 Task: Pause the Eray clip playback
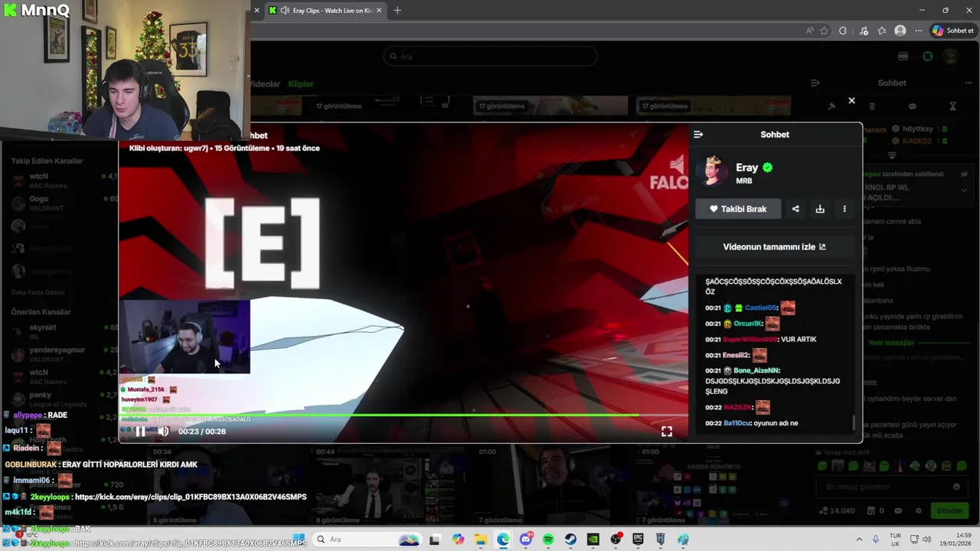140,432
